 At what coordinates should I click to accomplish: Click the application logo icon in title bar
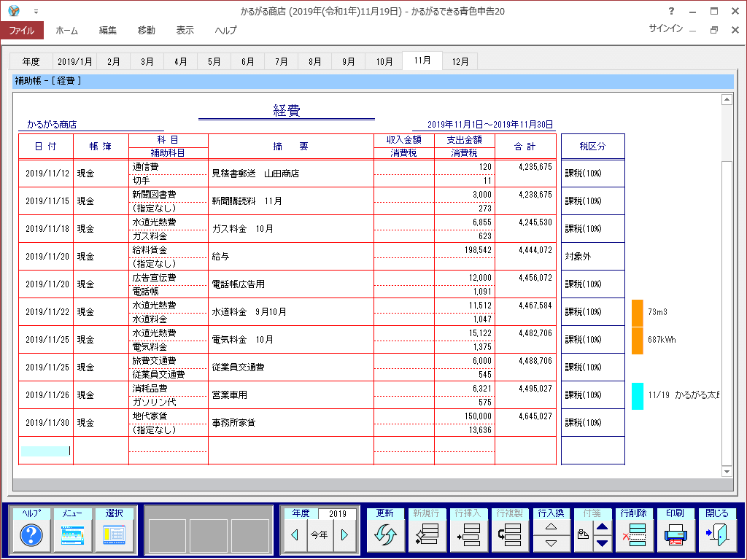pyautogui.click(x=14, y=10)
